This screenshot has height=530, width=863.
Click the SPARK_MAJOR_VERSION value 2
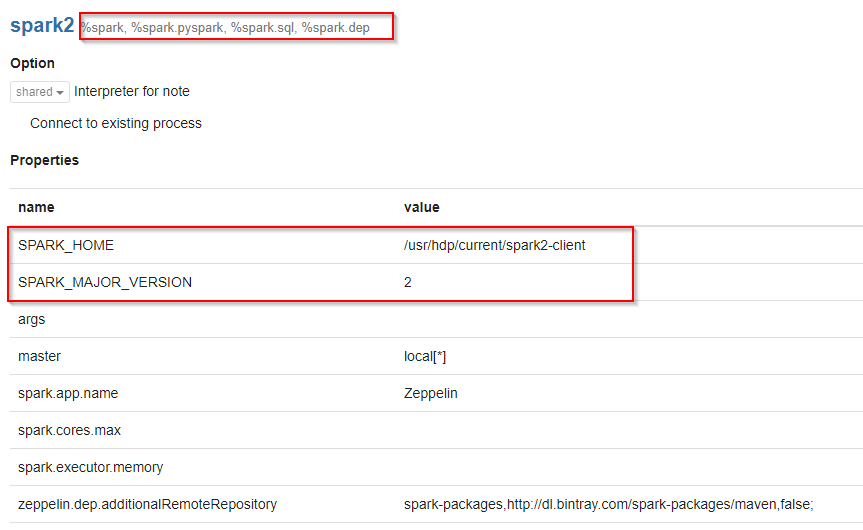tap(408, 282)
